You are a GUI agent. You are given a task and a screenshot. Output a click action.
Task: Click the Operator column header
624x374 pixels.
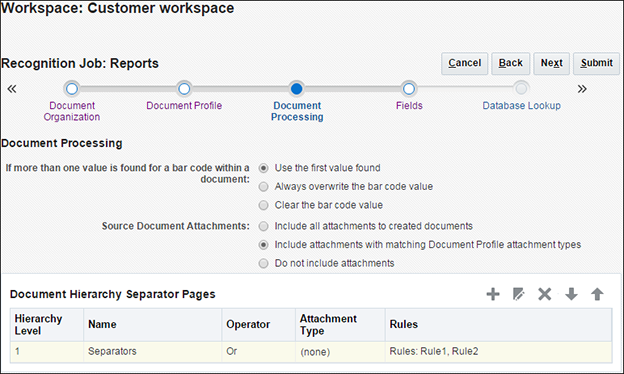pyautogui.click(x=258, y=325)
